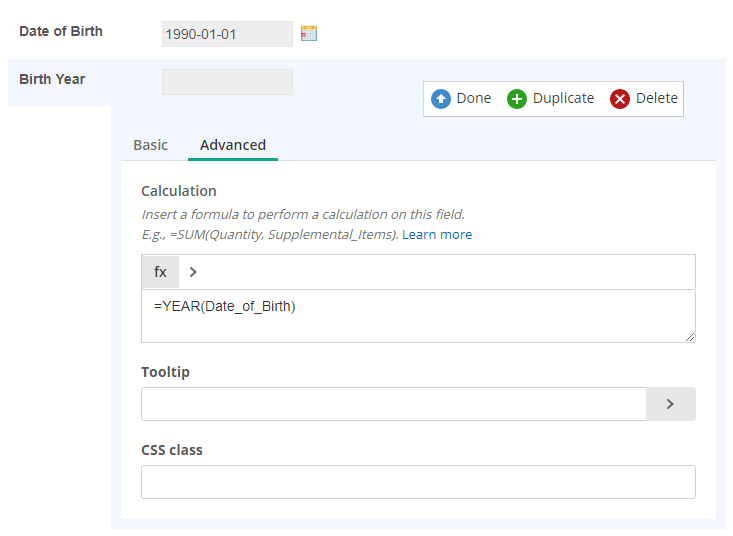This screenshot has height=536, width=733.
Task: Click the Done button label
Action: tap(474, 98)
